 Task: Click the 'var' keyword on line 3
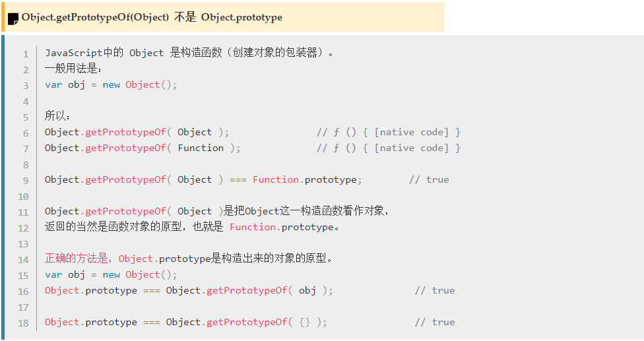pos(53,85)
